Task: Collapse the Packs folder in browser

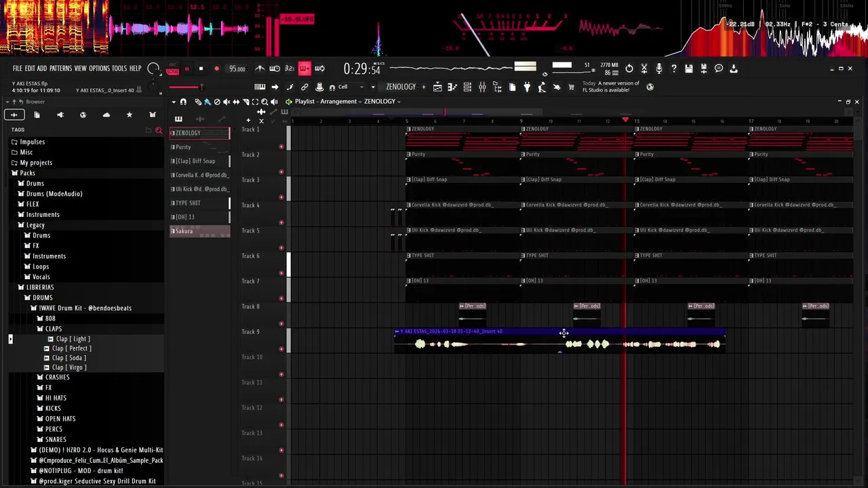Action: 27,173
